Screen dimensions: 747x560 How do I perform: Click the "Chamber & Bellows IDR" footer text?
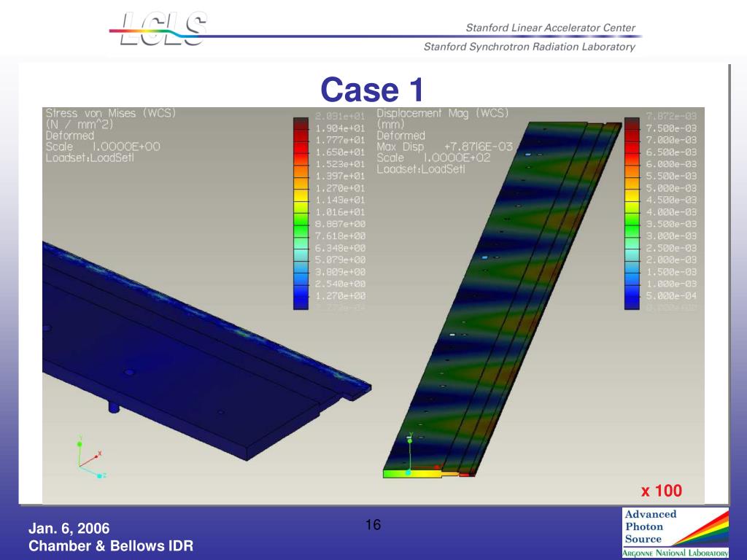(x=111, y=545)
